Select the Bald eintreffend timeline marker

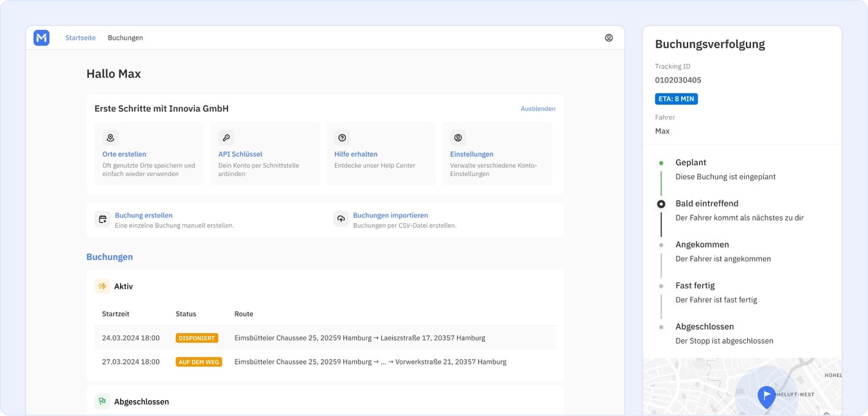(x=661, y=204)
